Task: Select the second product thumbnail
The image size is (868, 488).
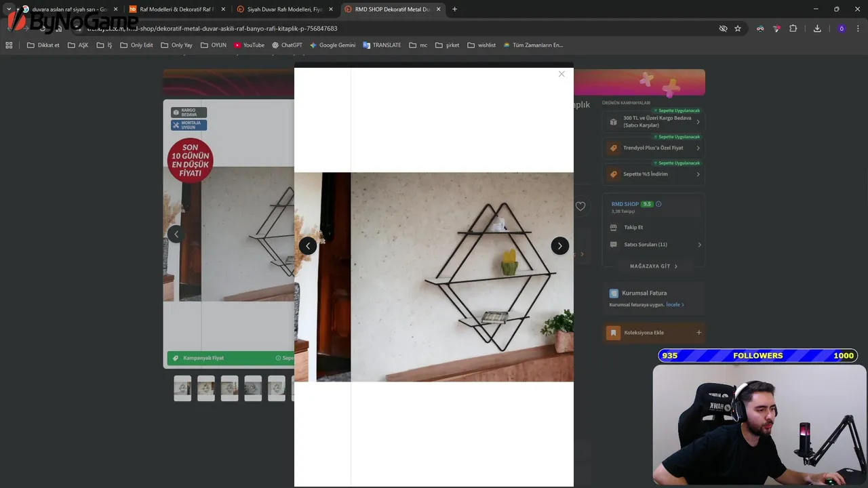Action: click(206, 388)
